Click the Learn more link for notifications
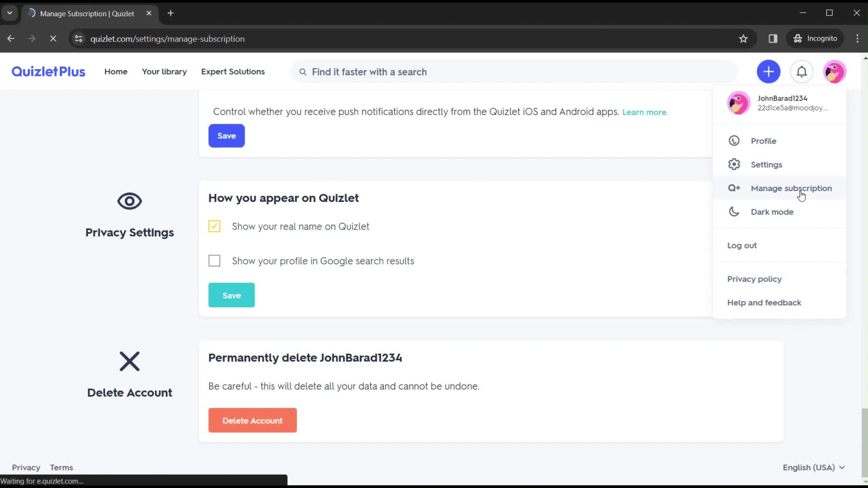This screenshot has width=868, height=488. 645,112
